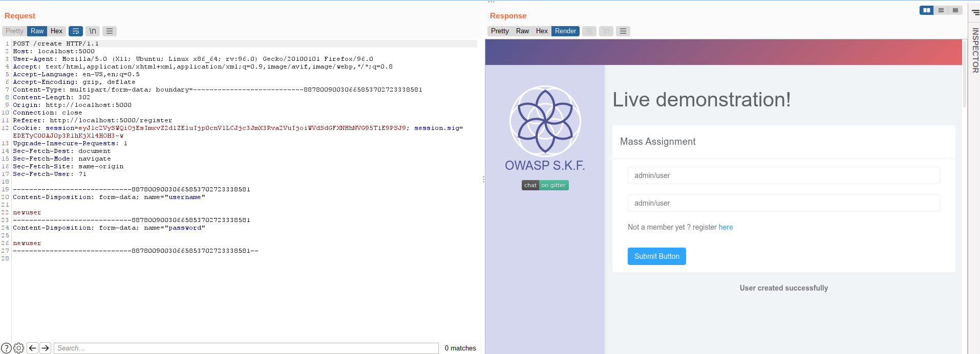
Task: Select the top-bottom split layout icon
Action: [x=941, y=10]
